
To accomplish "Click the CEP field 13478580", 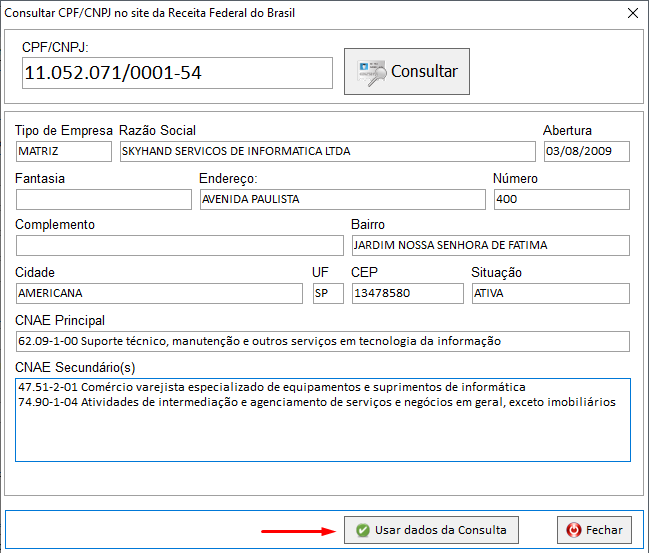I will pyautogui.click(x=407, y=293).
